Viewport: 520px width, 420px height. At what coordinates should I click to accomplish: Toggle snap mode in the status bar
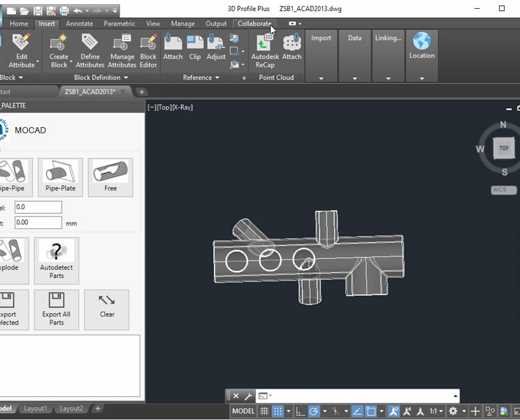click(278, 412)
